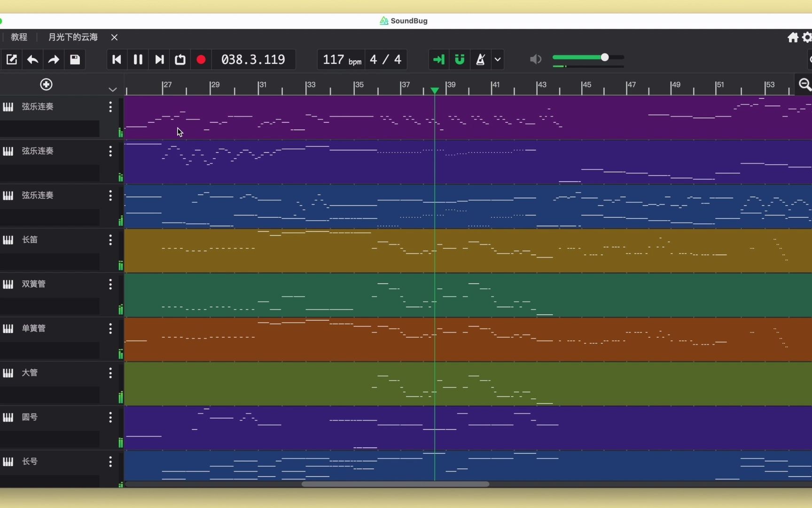Click piano icon of 长笛 track
Image resolution: width=812 pixels, height=508 pixels.
(8, 240)
